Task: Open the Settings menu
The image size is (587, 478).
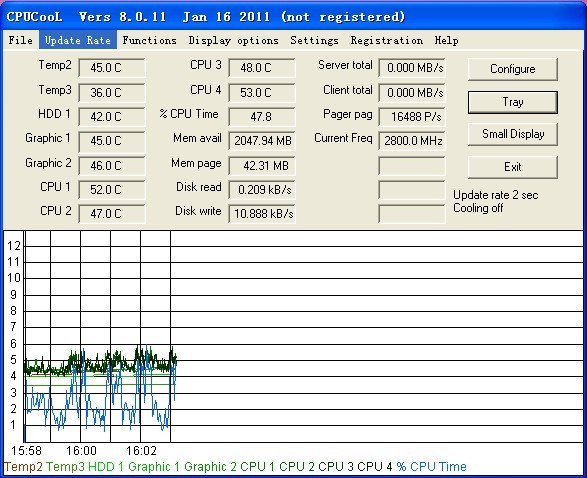Action: [314, 40]
